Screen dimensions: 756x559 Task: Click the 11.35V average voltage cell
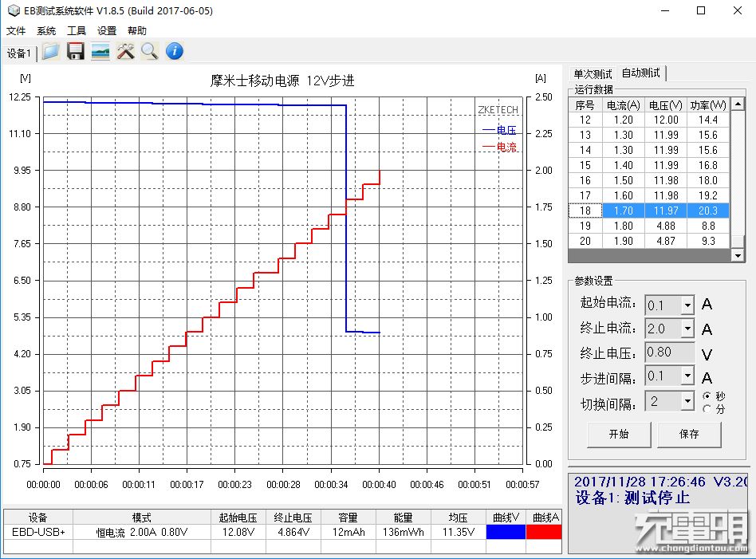458,532
